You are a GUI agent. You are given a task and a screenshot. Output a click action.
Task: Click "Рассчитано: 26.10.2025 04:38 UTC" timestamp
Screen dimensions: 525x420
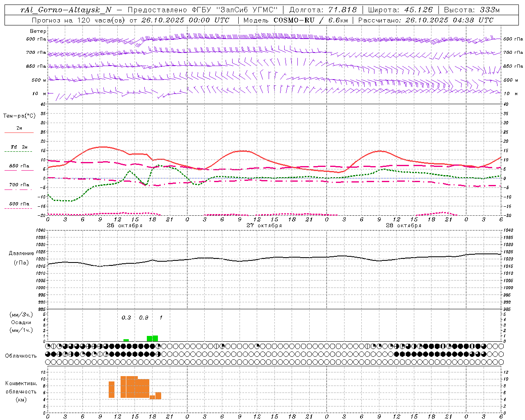(426, 20)
